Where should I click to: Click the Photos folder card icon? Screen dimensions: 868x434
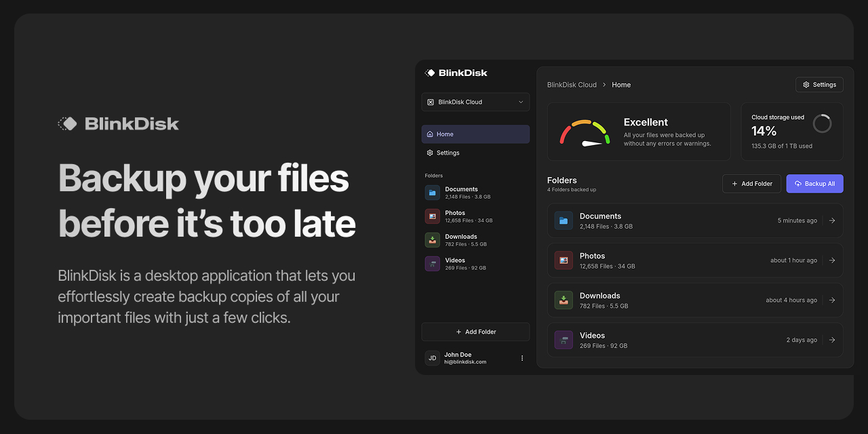[x=564, y=260]
